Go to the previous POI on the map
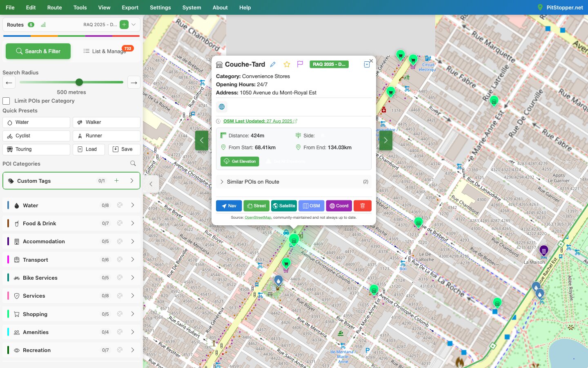 (202, 140)
